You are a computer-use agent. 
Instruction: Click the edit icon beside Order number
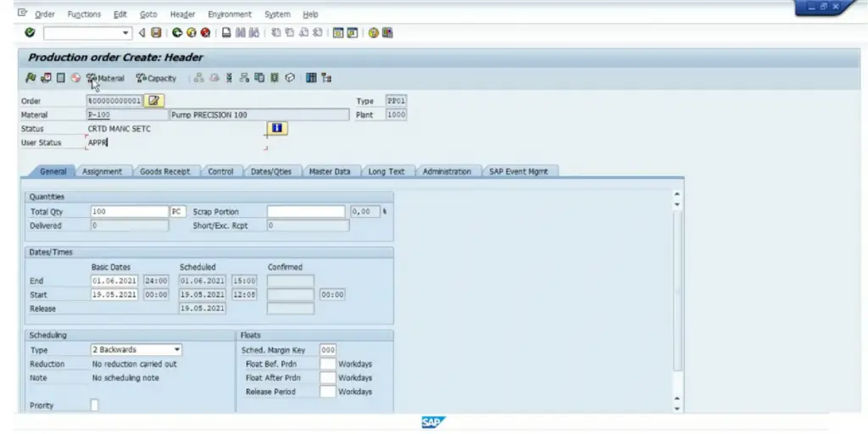153,101
